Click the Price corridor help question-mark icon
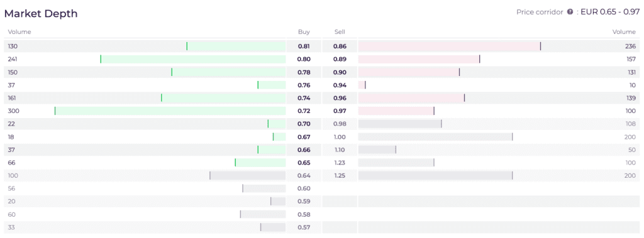 point(570,12)
